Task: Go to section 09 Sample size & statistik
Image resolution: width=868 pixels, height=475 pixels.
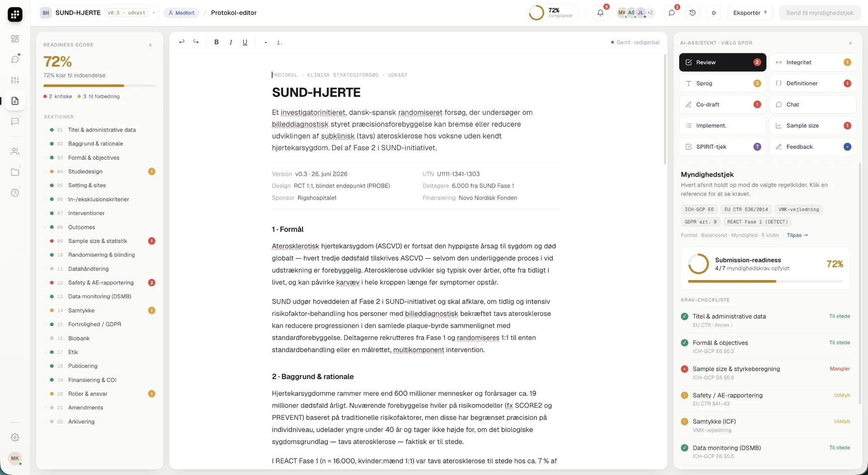Action: 99,241
